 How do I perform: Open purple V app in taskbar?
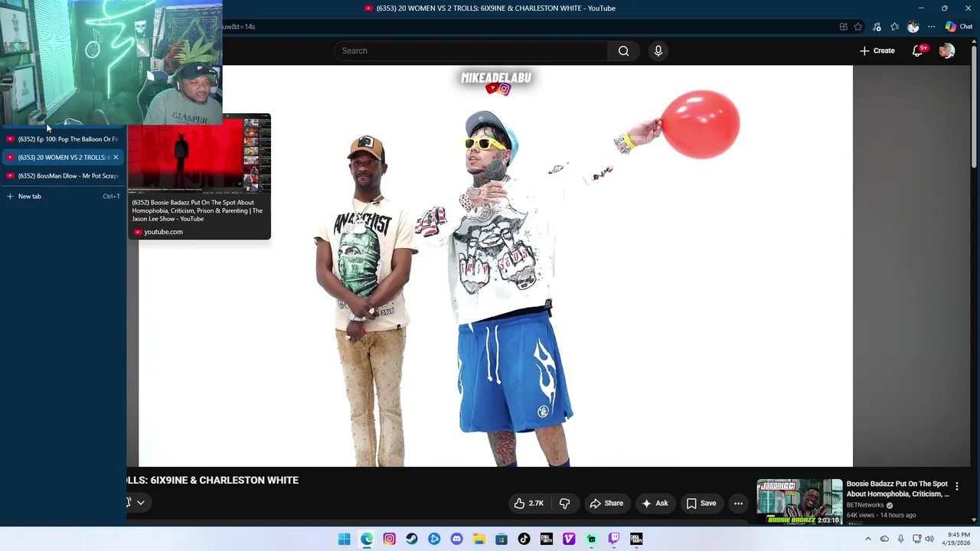(x=569, y=539)
